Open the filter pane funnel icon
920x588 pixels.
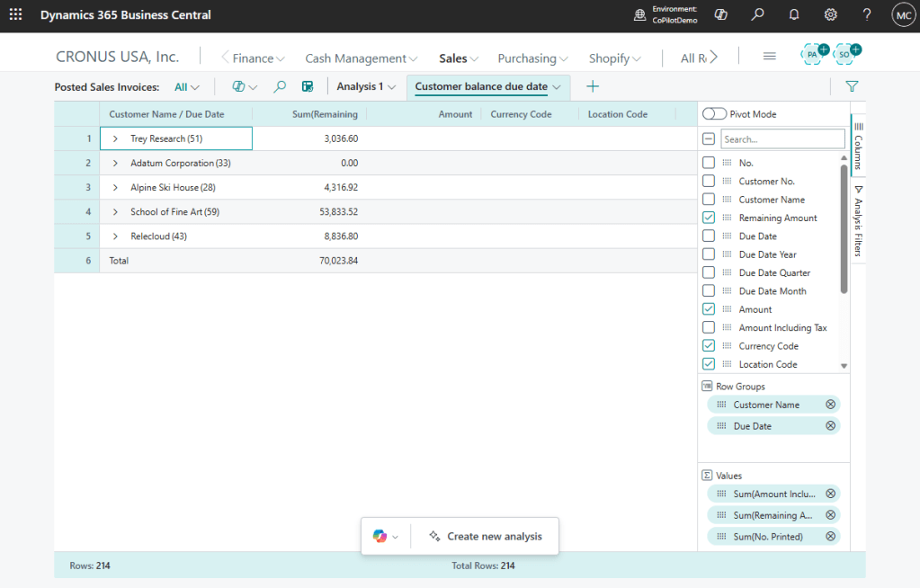click(852, 86)
